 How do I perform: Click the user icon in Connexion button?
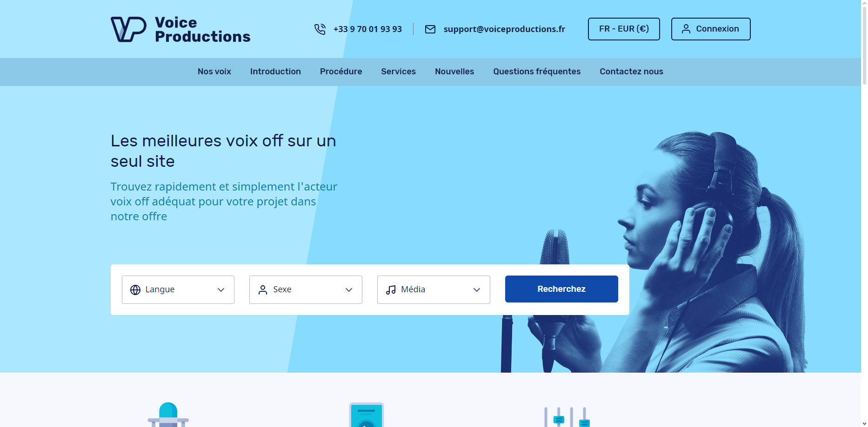(x=686, y=29)
